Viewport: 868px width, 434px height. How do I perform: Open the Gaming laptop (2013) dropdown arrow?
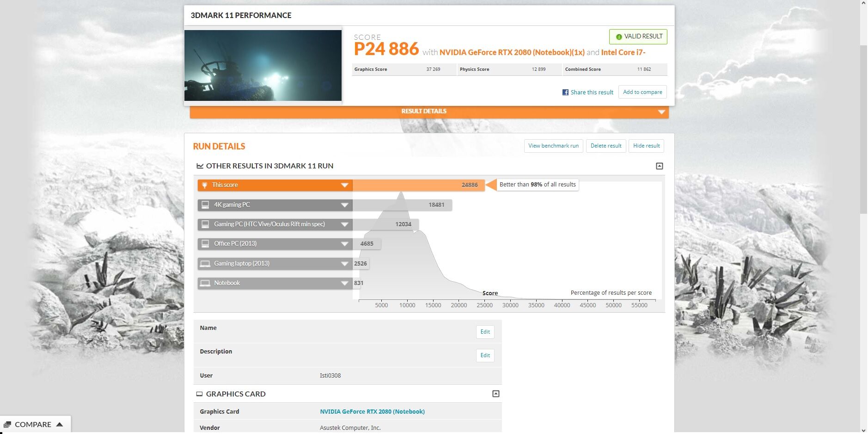tap(345, 264)
